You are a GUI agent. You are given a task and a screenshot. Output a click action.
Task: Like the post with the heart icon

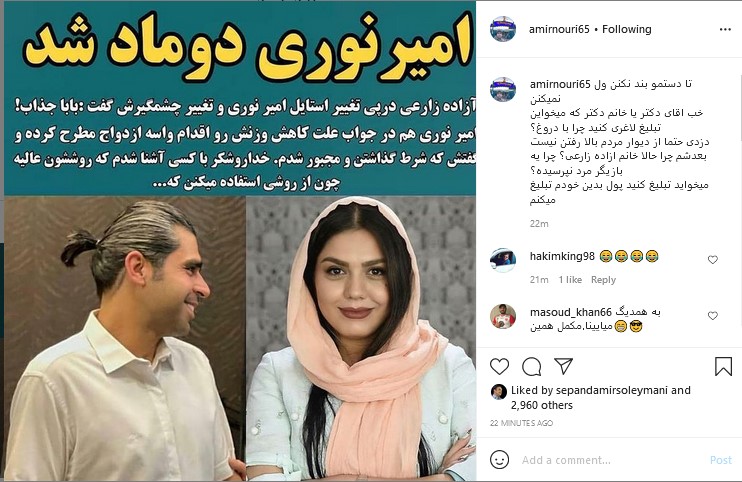[x=499, y=367]
